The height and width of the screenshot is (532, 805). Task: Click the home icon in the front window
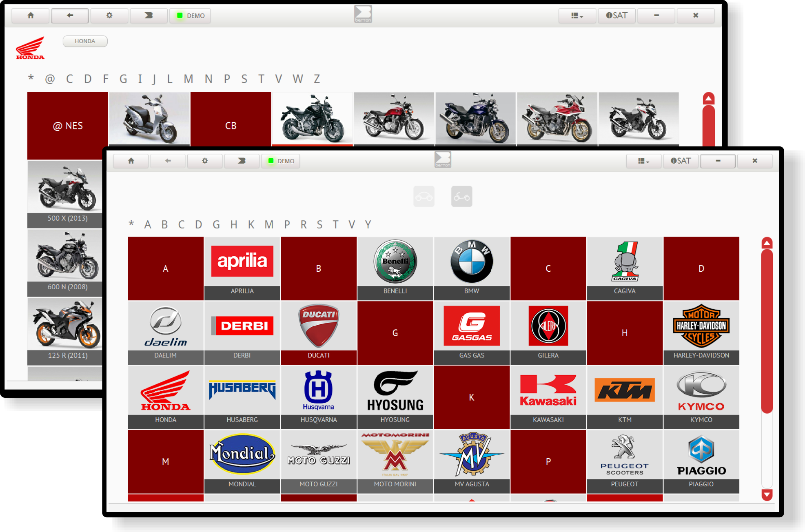coord(131,161)
